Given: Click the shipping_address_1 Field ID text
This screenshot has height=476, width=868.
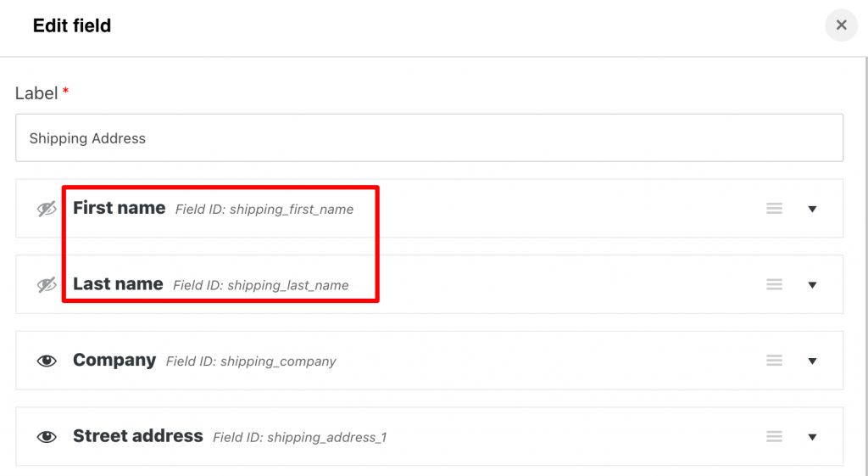Looking at the screenshot, I should pos(299,437).
